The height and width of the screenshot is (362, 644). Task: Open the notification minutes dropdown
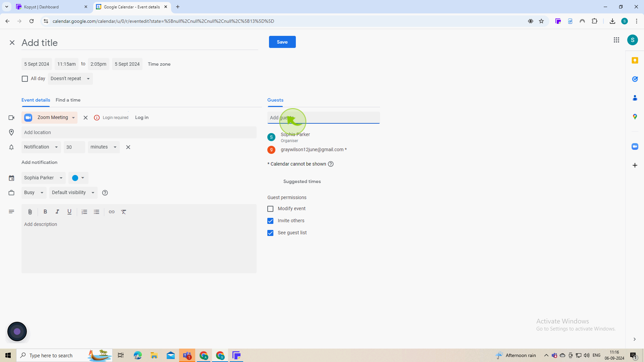pyautogui.click(x=103, y=147)
